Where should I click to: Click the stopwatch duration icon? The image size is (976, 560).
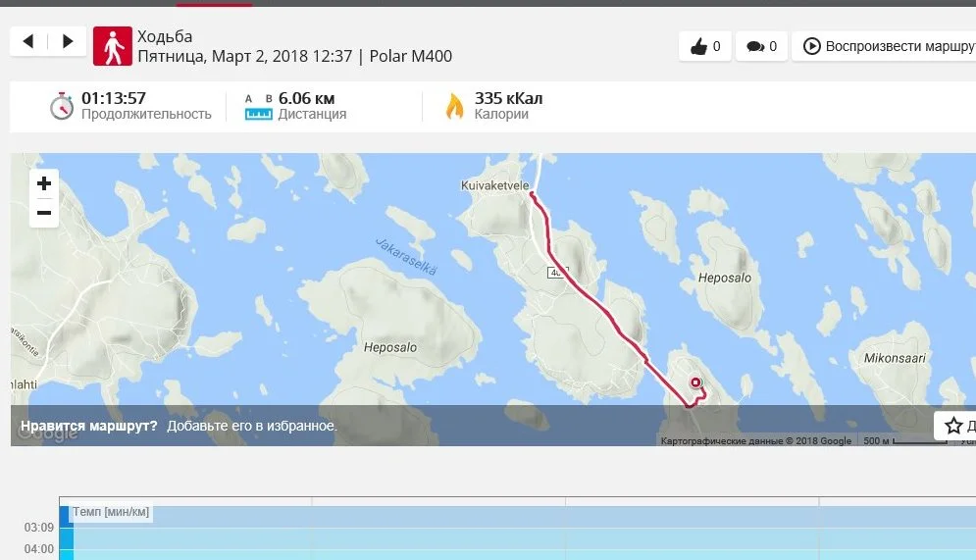point(62,106)
